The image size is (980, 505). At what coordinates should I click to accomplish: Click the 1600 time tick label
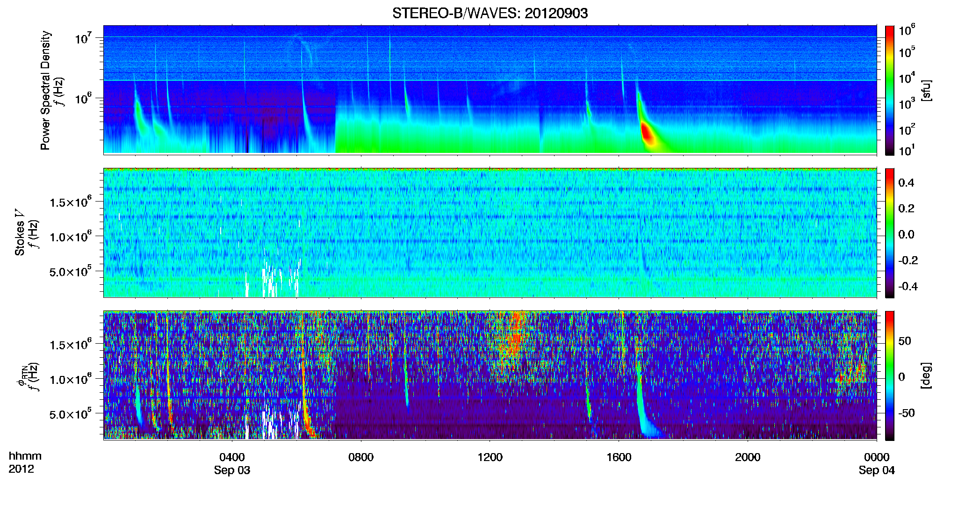pos(619,457)
